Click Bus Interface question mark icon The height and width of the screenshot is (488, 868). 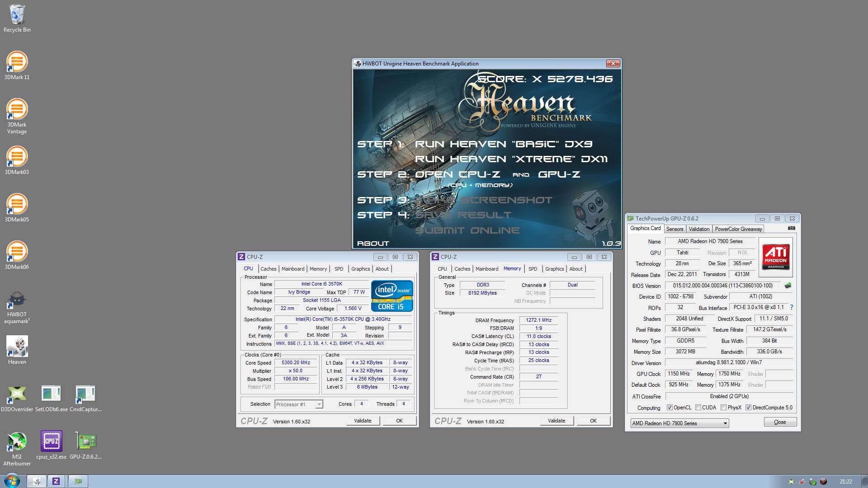tap(791, 307)
